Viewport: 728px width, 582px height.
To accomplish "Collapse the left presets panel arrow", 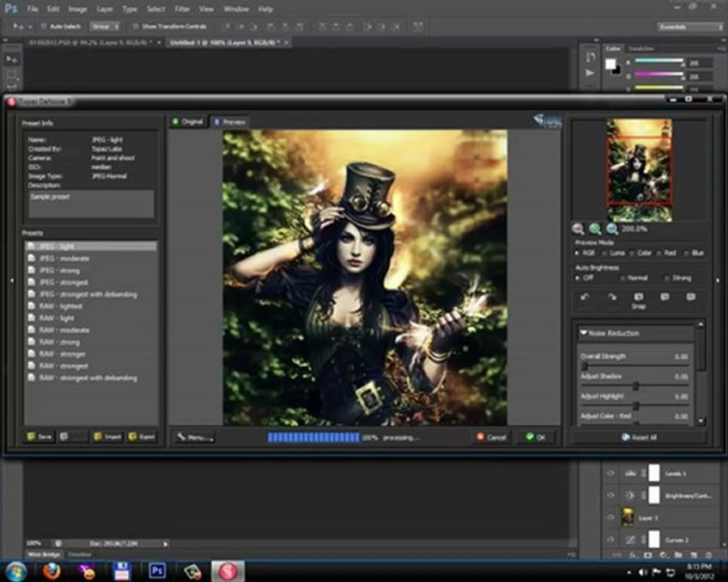I will click(12, 280).
